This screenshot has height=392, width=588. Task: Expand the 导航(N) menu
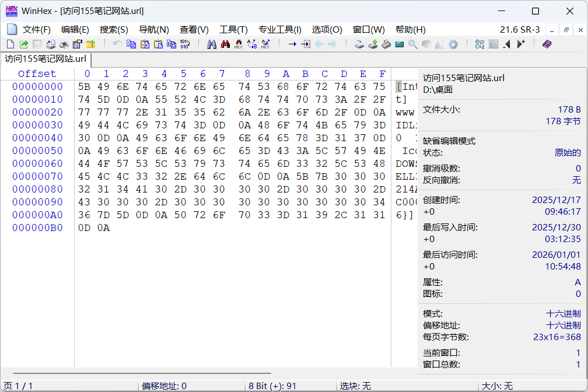(x=153, y=30)
